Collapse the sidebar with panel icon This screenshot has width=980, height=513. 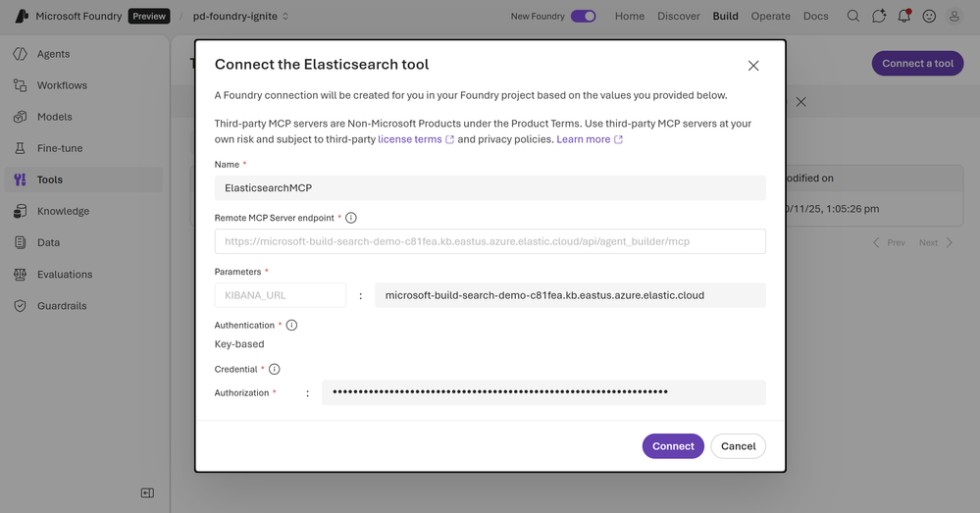point(147,493)
